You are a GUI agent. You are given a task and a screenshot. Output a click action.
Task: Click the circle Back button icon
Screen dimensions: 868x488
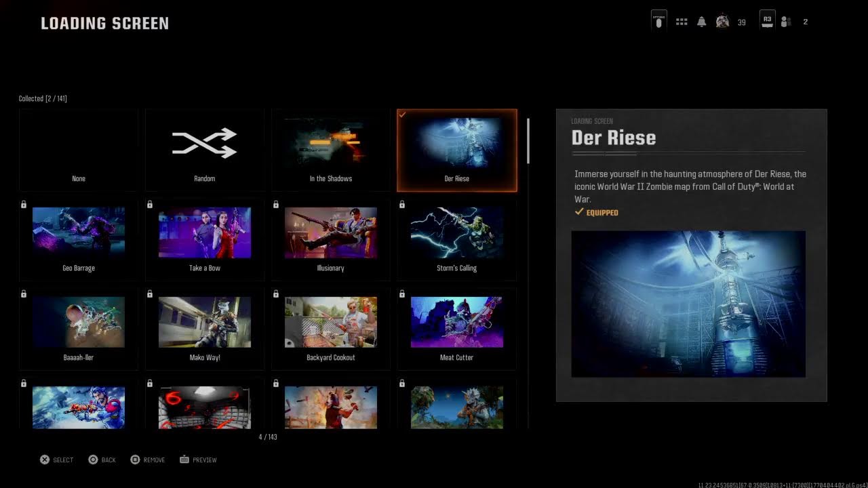point(93,460)
